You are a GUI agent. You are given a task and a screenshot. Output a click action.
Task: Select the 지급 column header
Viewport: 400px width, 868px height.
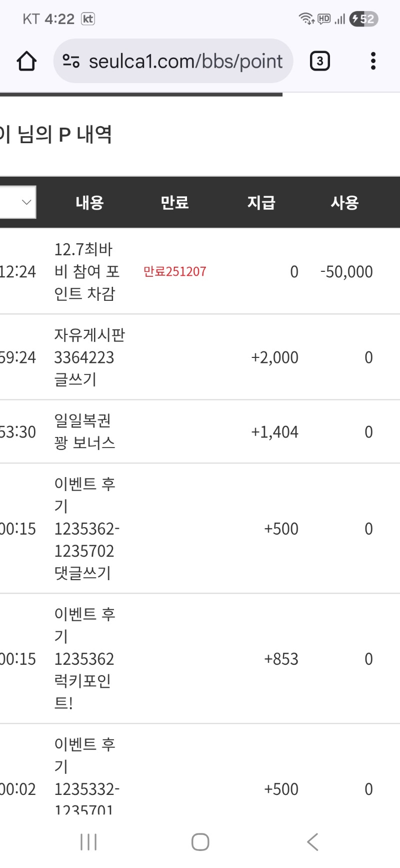pos(261,202)
